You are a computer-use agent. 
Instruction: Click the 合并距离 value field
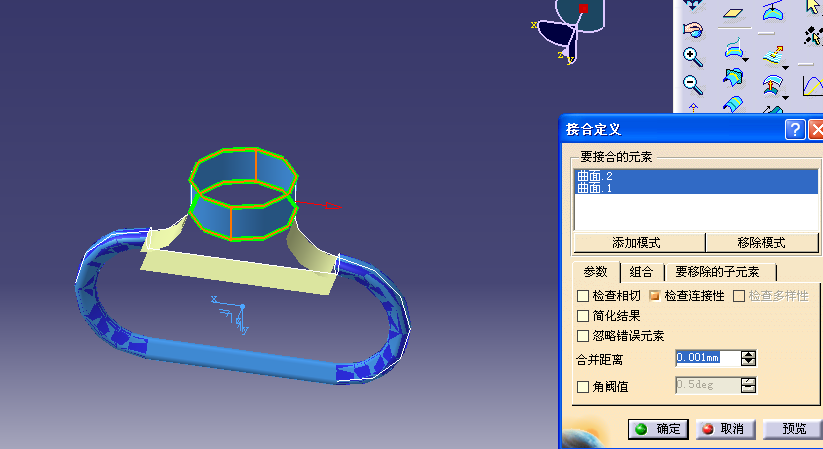[708, 358]
